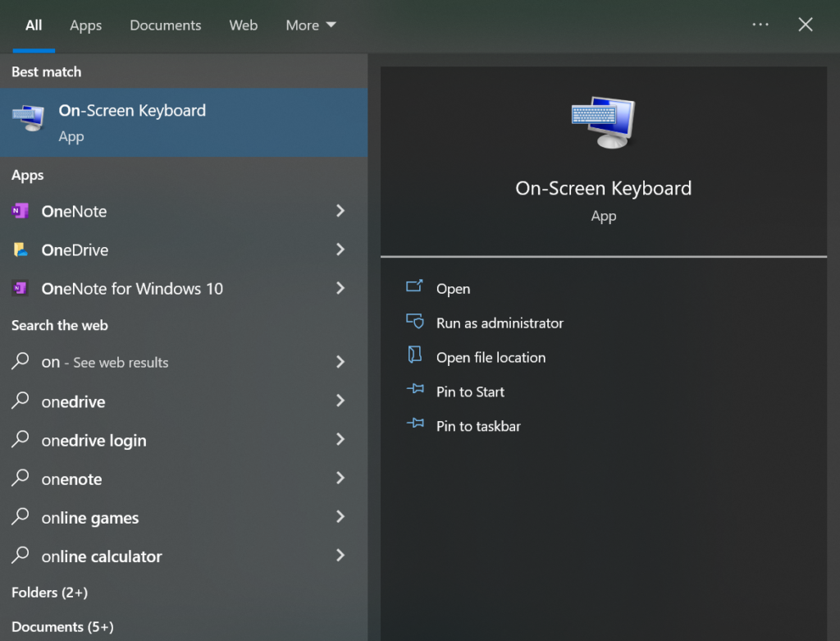Click the large On-Screen Keyboard preview icon

[x=603, y=122]
